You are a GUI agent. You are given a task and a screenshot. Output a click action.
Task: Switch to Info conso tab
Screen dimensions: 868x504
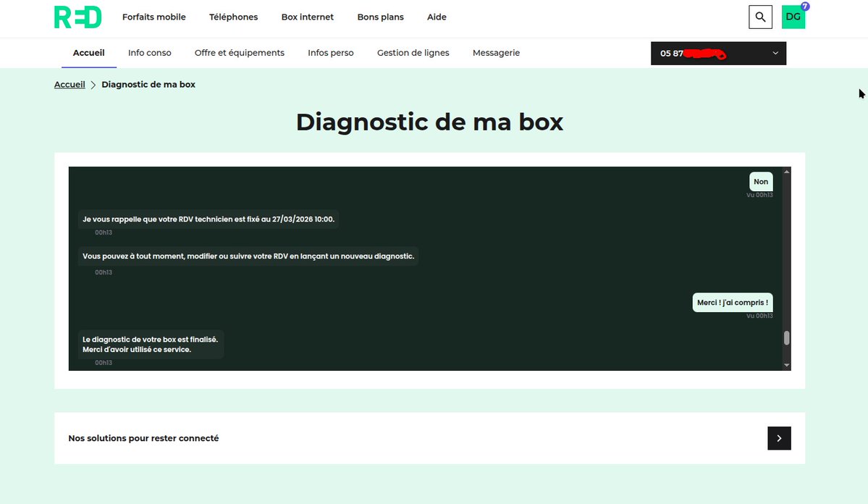pyautogui.click(x=149, y=53)
